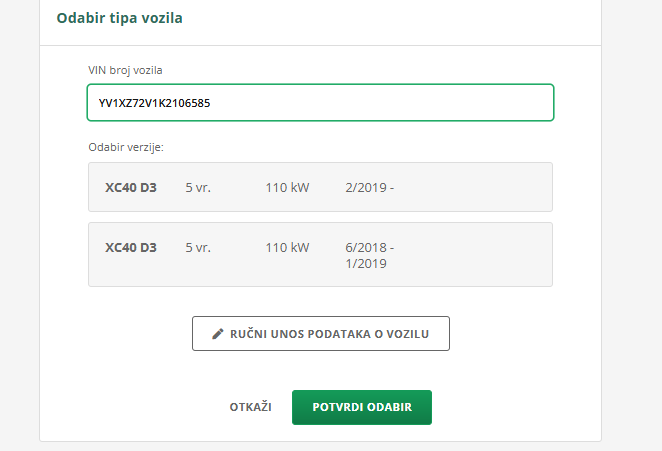Confirm selection with POTVRDI ODABIR

pos(362,408)
